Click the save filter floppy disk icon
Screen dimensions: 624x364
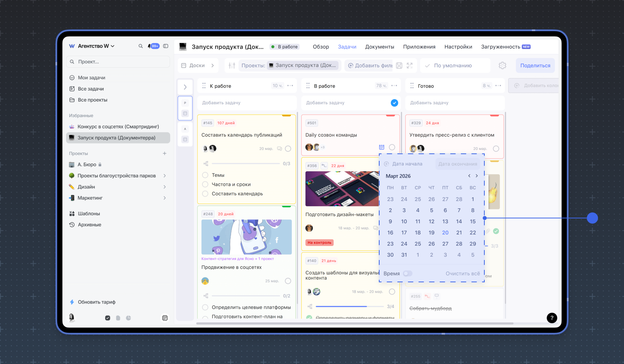tap(399, 65)
